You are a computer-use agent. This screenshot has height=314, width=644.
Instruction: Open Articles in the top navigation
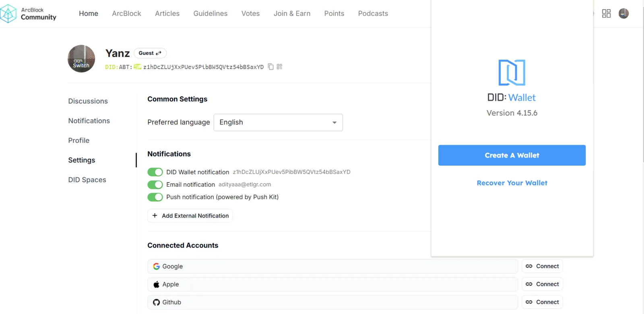tap(167, 14)
